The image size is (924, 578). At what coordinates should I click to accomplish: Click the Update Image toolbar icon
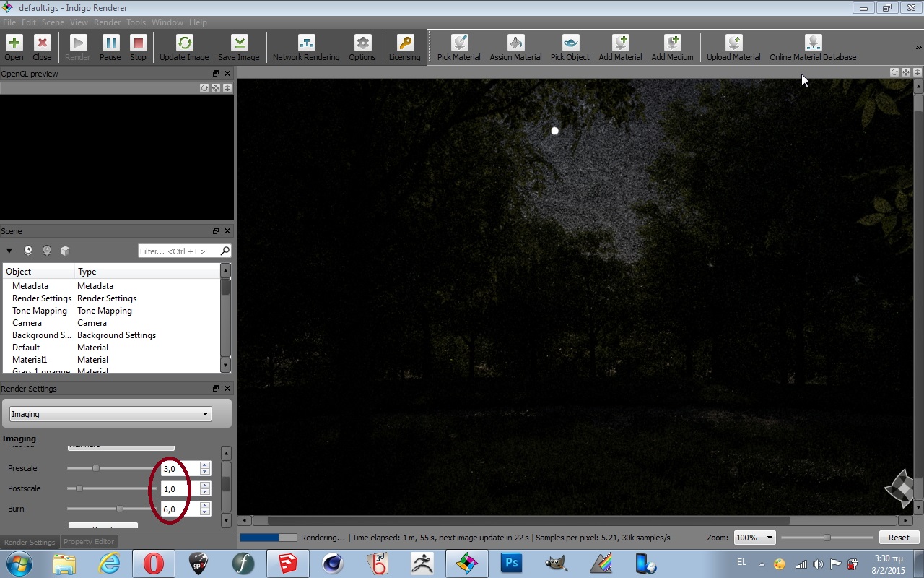[x=184, y=48]
